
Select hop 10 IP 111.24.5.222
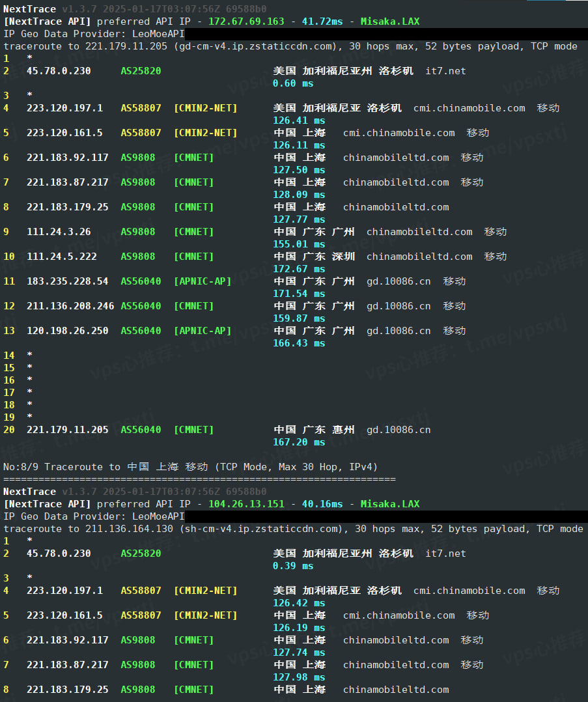[62, 257]
